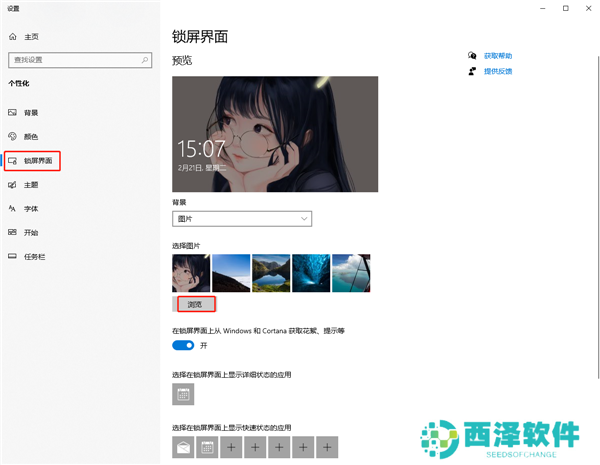This screenshot has width=600, height=465.
Task: Maximize the settings window
Action: click(x=566, y=8)
